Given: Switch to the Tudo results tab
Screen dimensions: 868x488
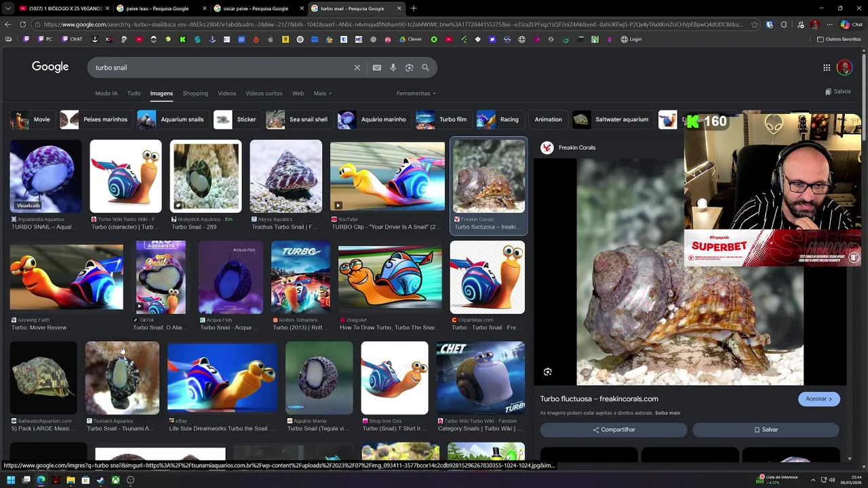Looking at the screenshot, I should [x=134, y=93].
